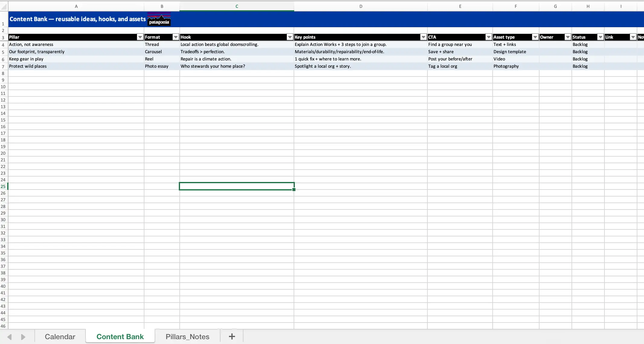Click the previous sheet navigation arrow

pos(9,337)
